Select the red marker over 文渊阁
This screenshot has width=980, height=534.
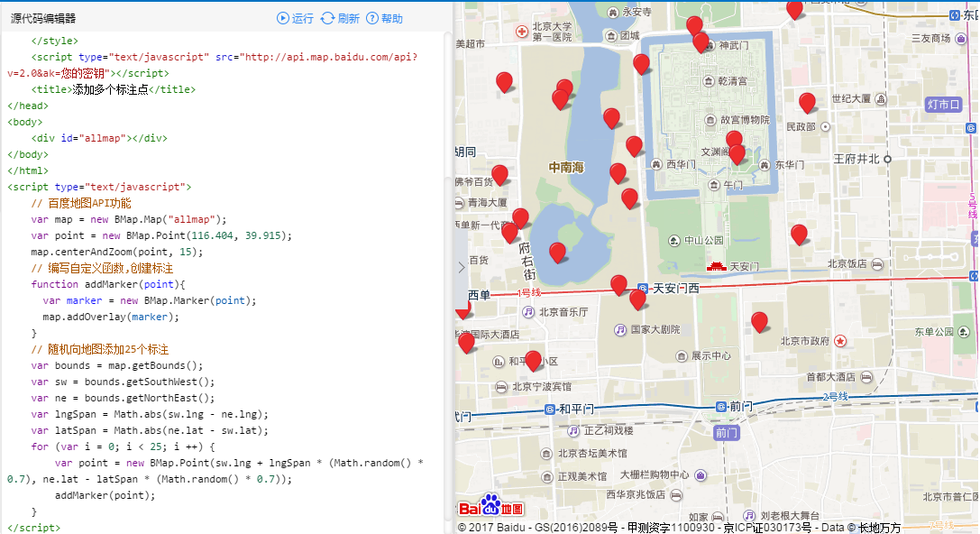pos(737,154)
